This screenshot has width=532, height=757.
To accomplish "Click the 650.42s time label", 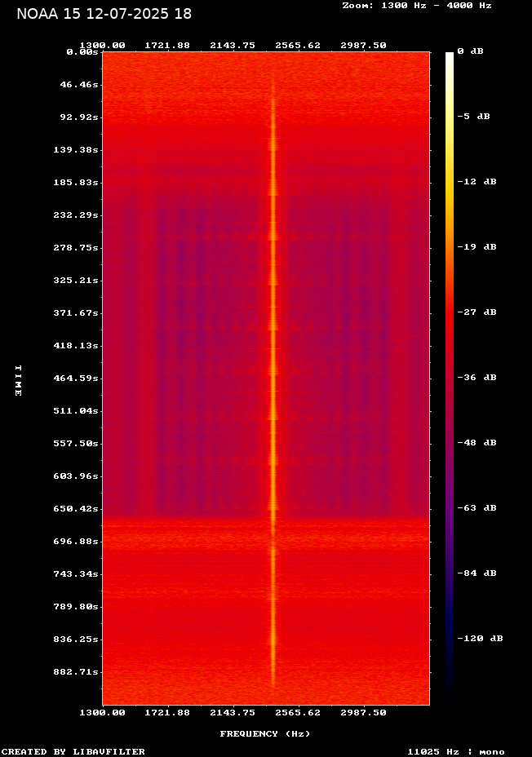I will click(76, 509).
